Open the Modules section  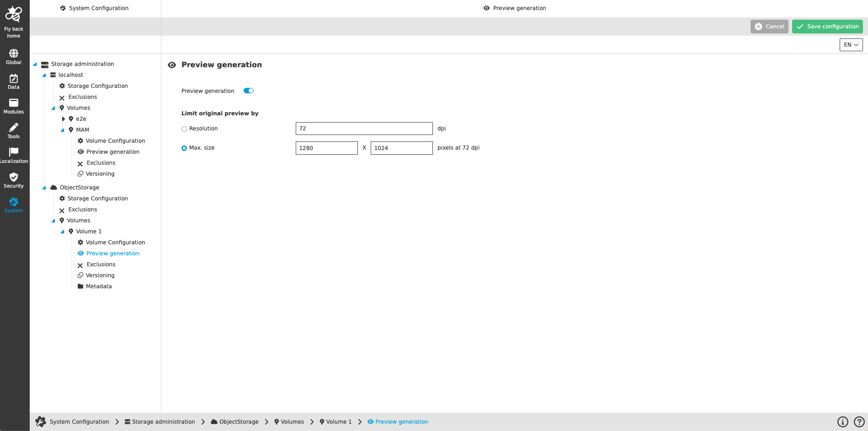pyautogui.click(x=13, y=105)
